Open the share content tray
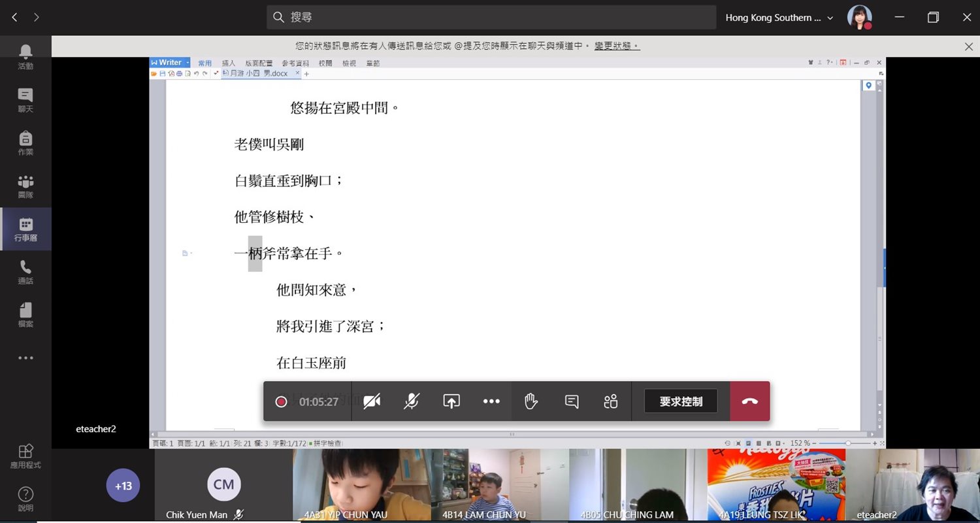980x523 pixels. pyautogui.click(x=451, y=401)
